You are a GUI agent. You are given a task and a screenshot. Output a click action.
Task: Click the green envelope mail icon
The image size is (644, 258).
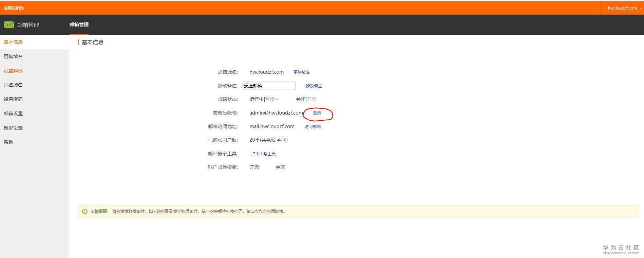point(9,25)
